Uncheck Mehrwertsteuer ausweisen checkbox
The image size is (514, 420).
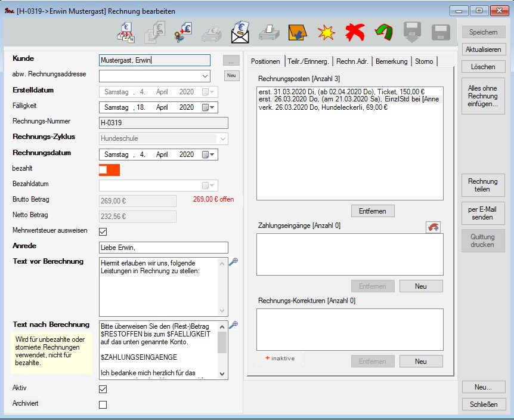point(103,231)
